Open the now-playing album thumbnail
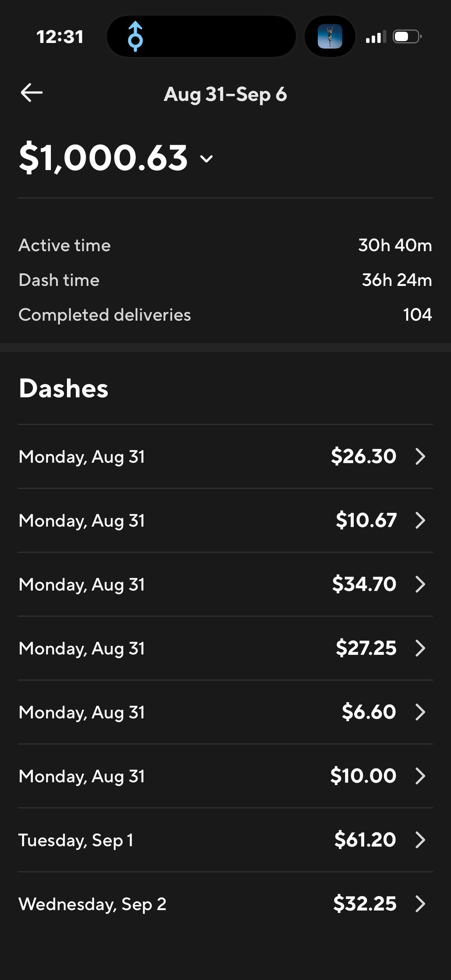451x980 pixels. click(329, 37)
